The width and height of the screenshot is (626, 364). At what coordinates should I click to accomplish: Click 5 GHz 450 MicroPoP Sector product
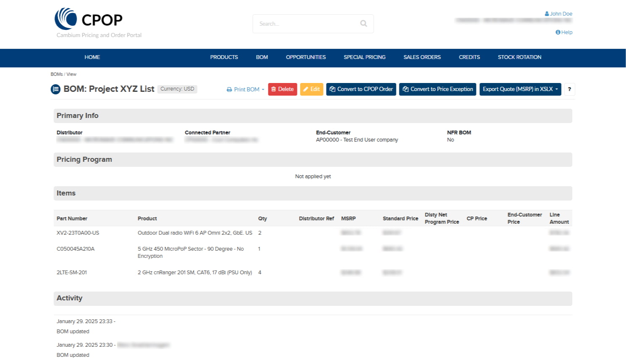pyautogui.click(x=191, y=252)
